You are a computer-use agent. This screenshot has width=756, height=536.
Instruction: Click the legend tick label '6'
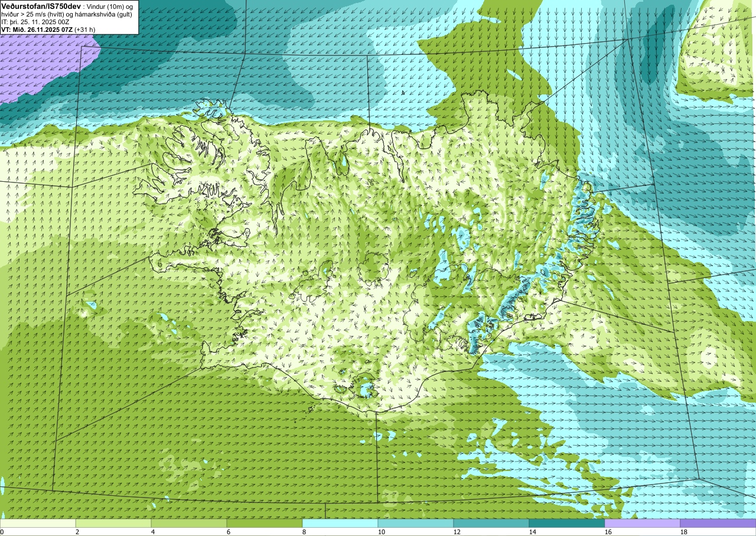(229, 532)
